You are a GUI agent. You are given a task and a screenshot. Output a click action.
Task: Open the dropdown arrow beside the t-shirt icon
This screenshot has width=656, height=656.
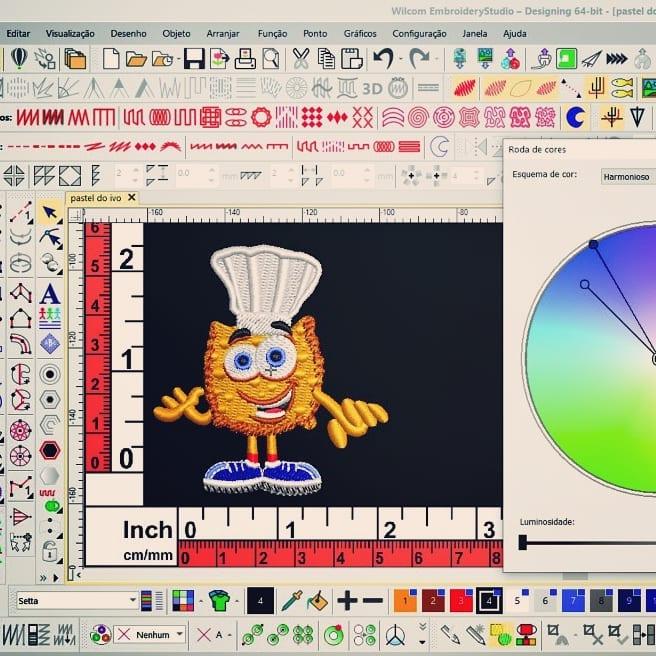coord(236,601)
